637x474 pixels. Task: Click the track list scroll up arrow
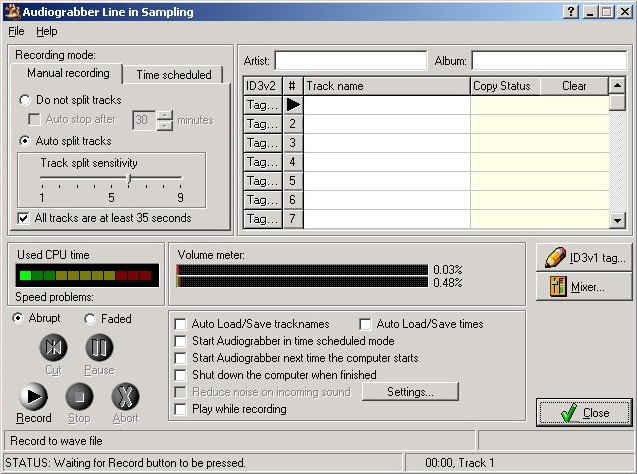point(617,85)
